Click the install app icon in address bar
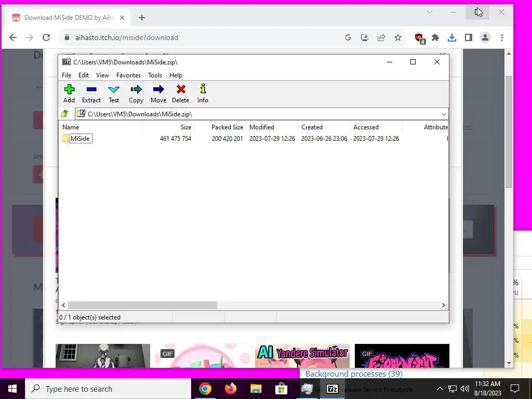The width and height of the screenshot is (532, 399). [364, 37]
